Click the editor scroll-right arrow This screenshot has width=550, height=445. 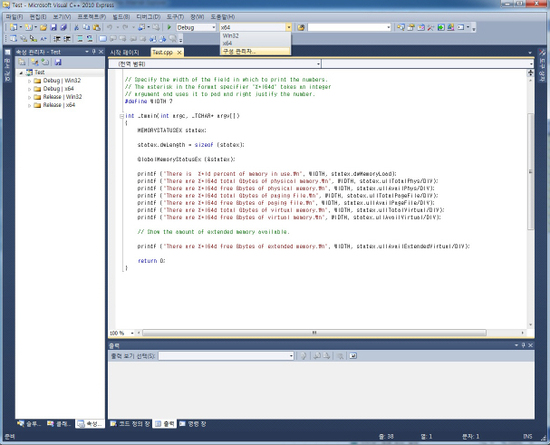click(522, 333)
